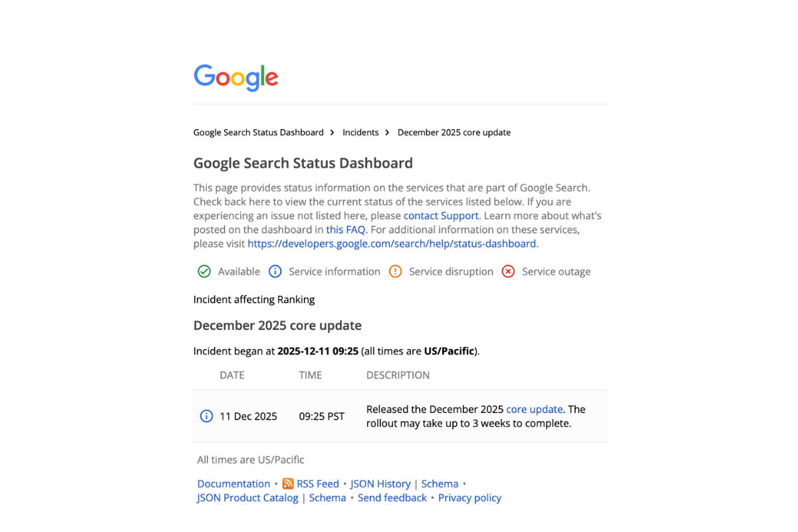Click the red Service outage icon
The image size is (798, 532).
(508, 271)
